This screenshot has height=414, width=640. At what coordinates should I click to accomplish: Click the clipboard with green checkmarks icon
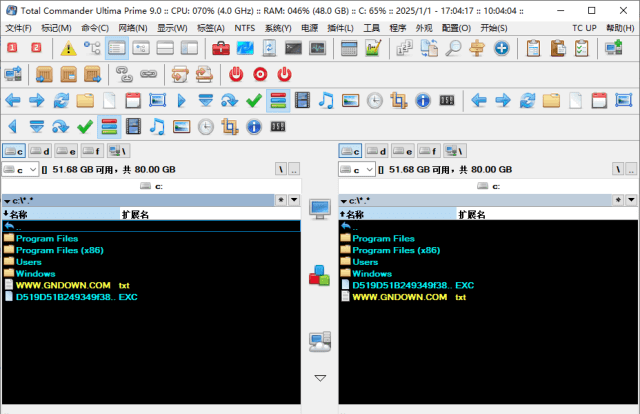point(581,48)
